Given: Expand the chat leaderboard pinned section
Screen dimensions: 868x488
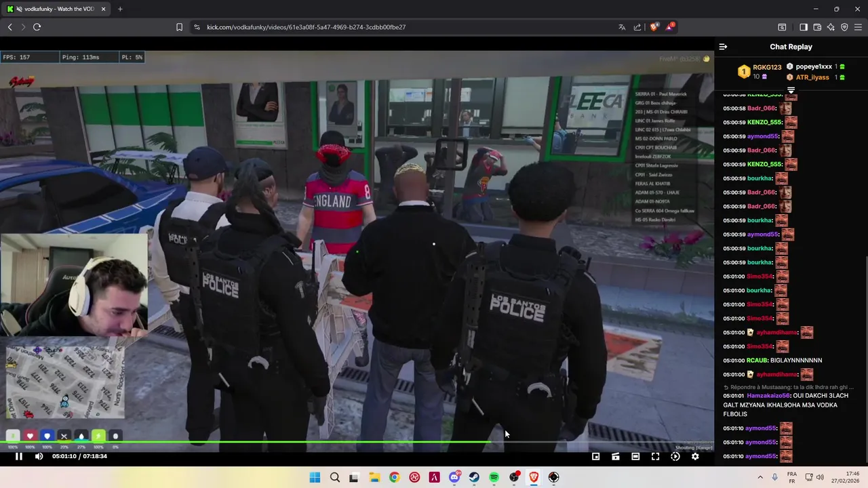Looking at the screenshot, I should tap(791, 90).
